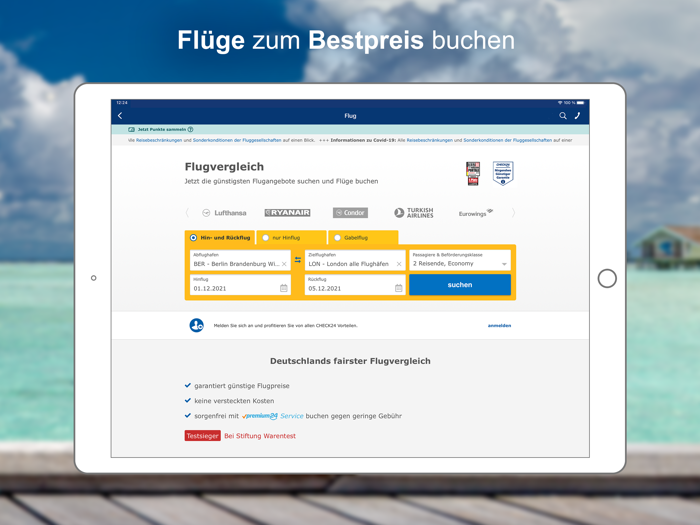Open search with the magnifier icon
700x525 pixels.
click(563, 116)
